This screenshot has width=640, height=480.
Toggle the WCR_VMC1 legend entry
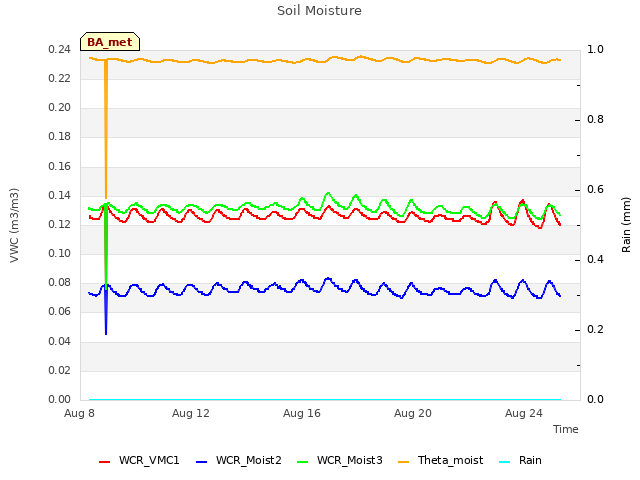pyautogui.click(x=139, y=460)
